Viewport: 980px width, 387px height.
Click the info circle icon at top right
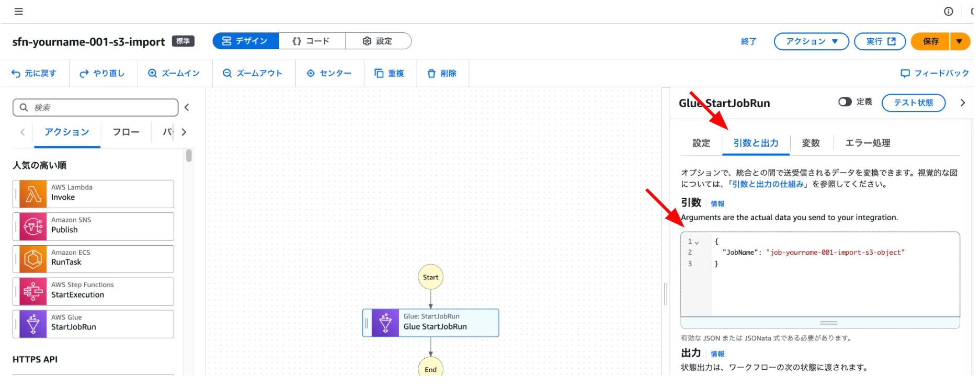tap(948, 12)
